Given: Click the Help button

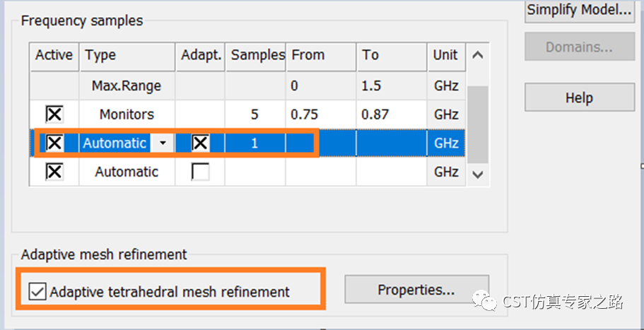Looking at the screenshot, I should tap(580, 98).
